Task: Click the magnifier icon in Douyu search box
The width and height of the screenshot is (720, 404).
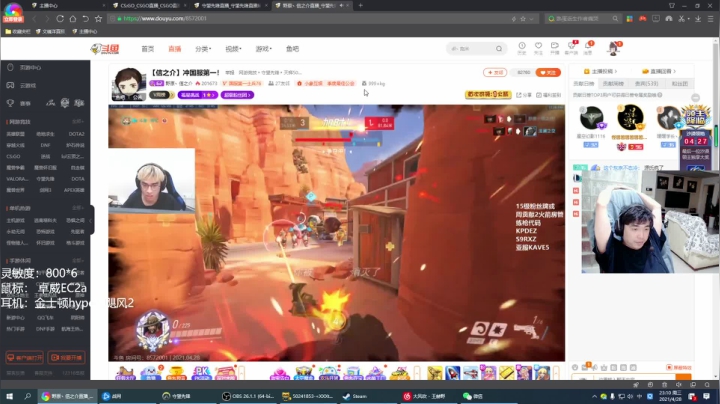Action: click(x=499, y=49)
